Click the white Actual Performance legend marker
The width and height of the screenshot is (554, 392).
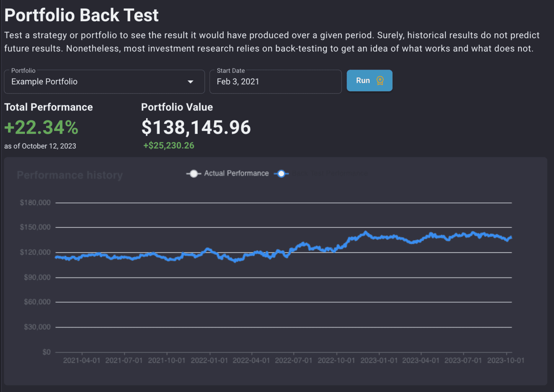click(194, 173)
